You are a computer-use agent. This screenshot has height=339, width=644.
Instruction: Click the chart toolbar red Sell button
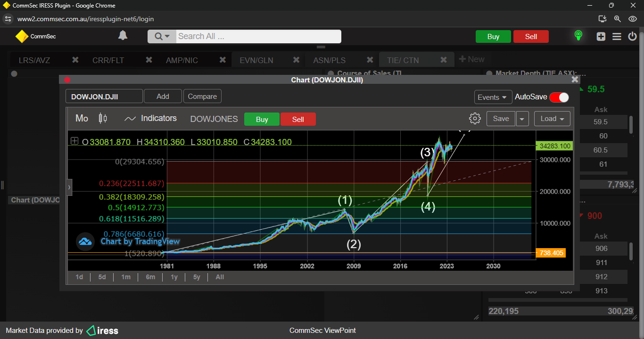[x=298, y=119]
